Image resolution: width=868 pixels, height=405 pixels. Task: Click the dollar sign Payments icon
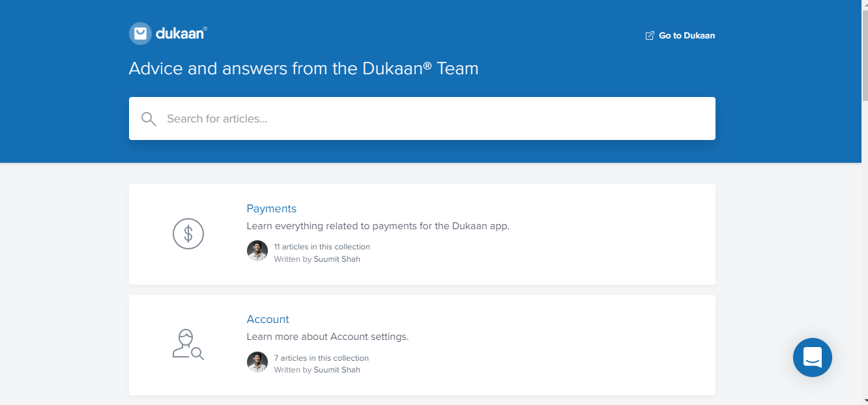188,234
